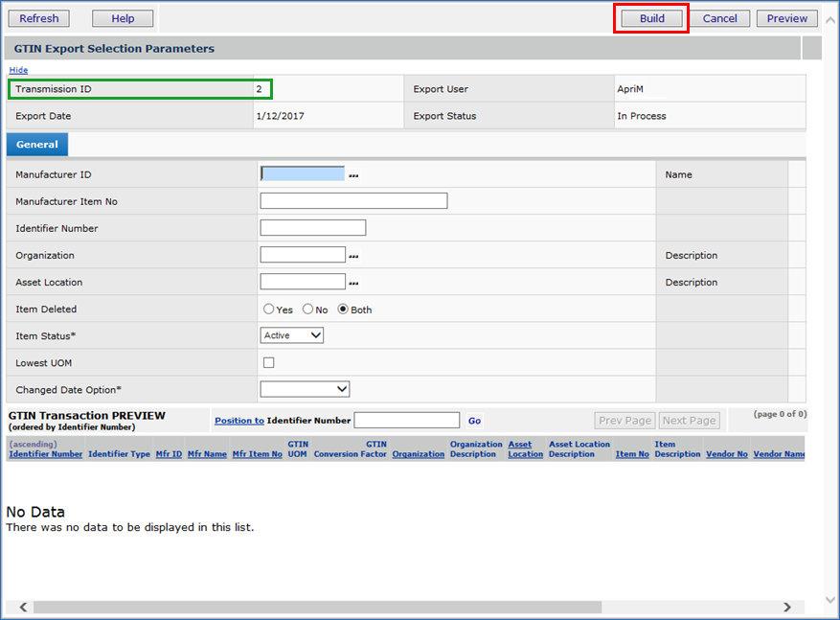Expand the Item Status dropdown
The width and height of the screenshot is (840, 620).
(292, 335)
